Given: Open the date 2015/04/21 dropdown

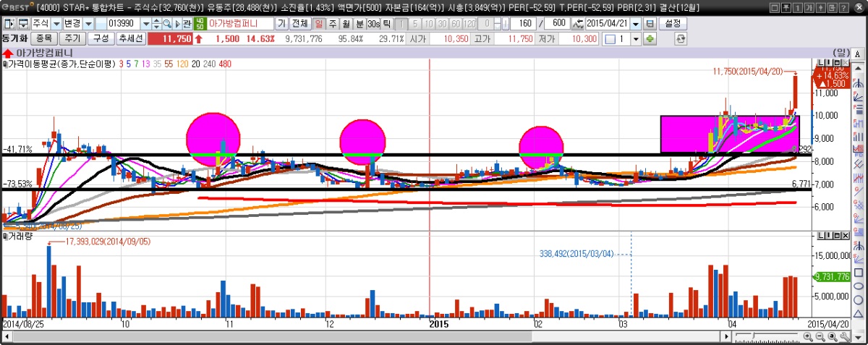Looking at the screenshot, I should (636, 23).
